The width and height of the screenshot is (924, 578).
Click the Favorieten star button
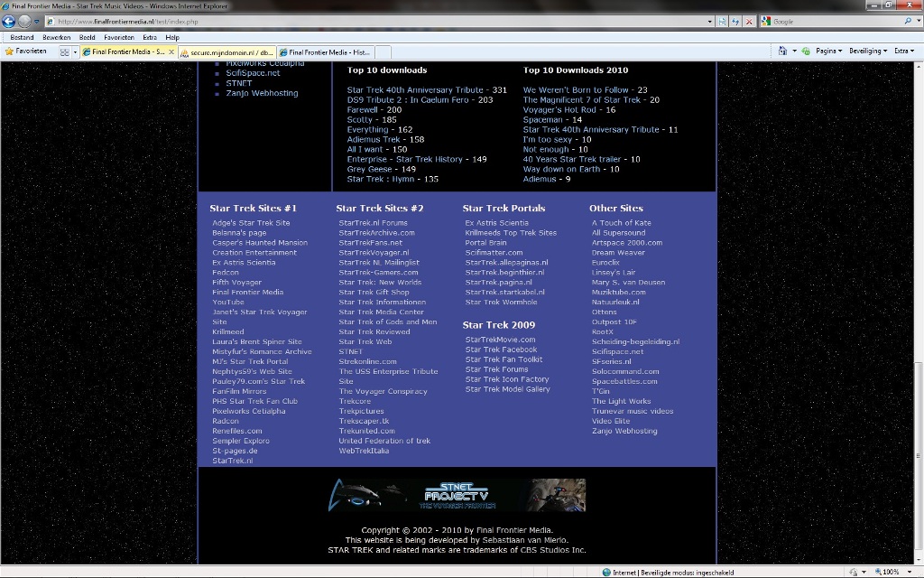pos(26,51)
